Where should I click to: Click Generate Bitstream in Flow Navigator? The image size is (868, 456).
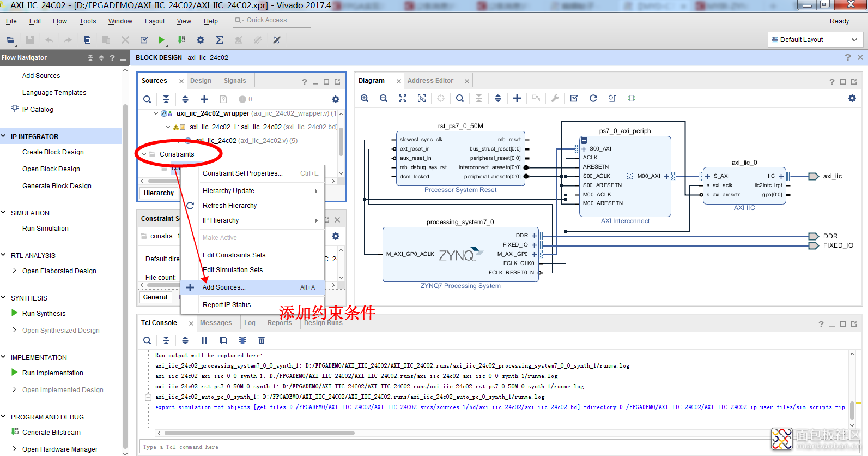pos(51,433)
